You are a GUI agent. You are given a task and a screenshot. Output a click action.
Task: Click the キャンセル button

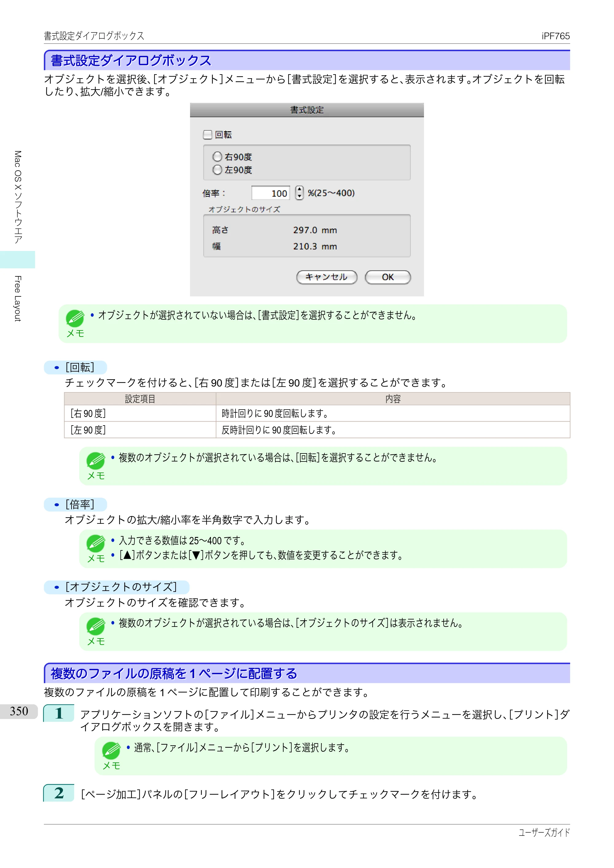[x=326, y=277]
